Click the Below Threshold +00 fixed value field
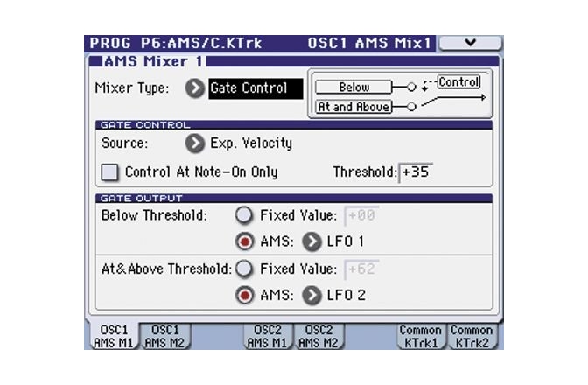588x385 pixels. 361,215
